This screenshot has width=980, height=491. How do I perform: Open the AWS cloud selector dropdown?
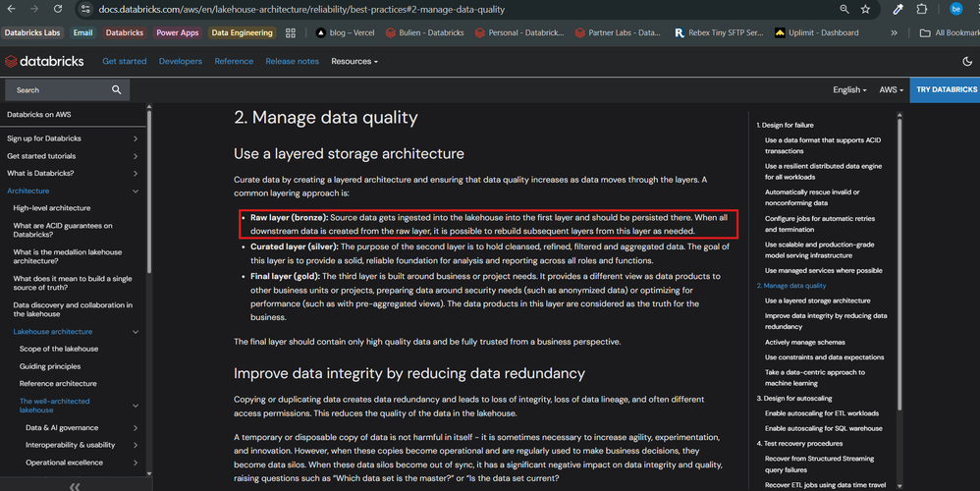[891, 89]
